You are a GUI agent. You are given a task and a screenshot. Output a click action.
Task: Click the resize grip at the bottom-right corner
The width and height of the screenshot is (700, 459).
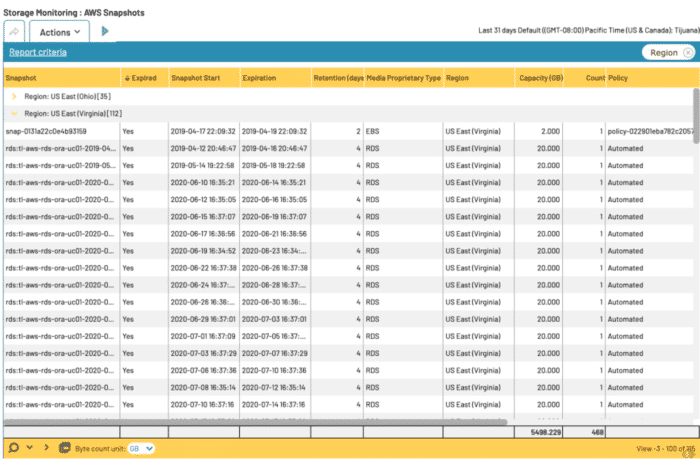691,453
